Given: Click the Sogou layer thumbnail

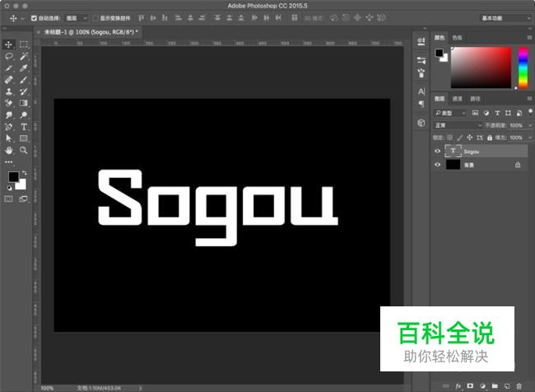Looking at the screenshot, I should click(453, 152).
